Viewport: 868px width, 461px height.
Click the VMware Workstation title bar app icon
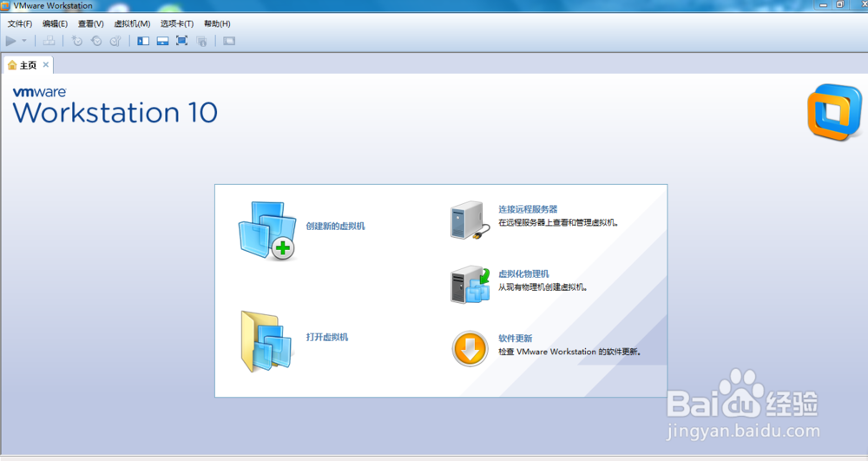pos(5,5)
